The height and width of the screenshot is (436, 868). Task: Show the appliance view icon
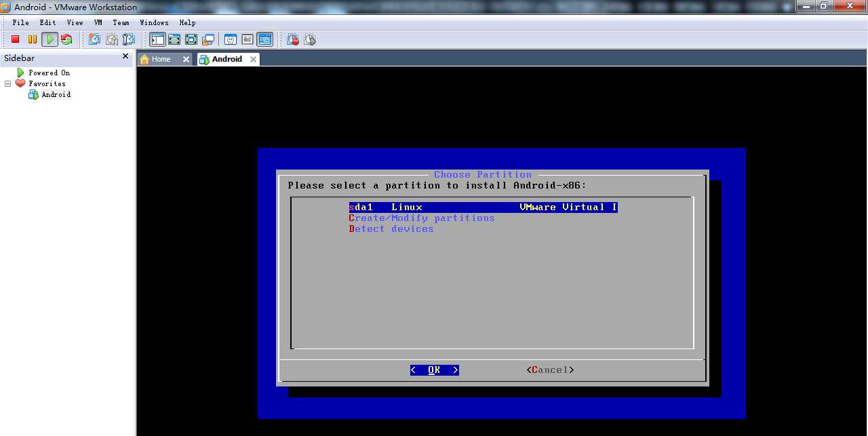click(x=248, y=39)
